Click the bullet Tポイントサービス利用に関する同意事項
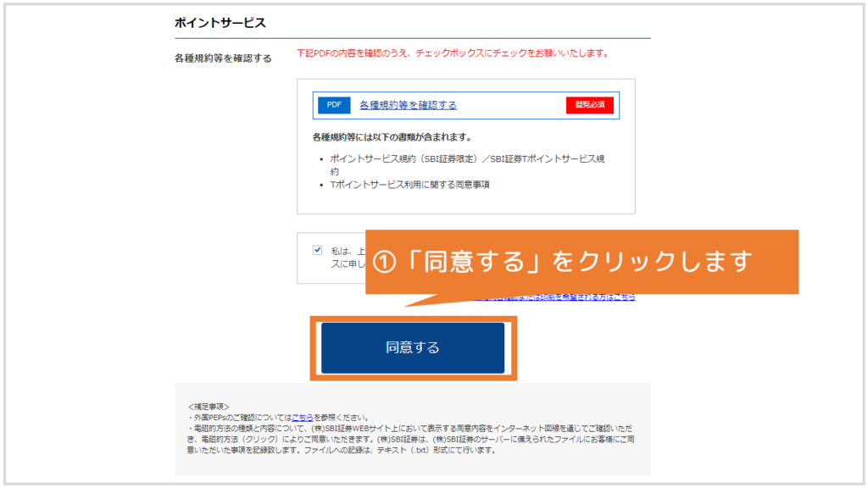The image size is (868, 488). coord(409,185)
